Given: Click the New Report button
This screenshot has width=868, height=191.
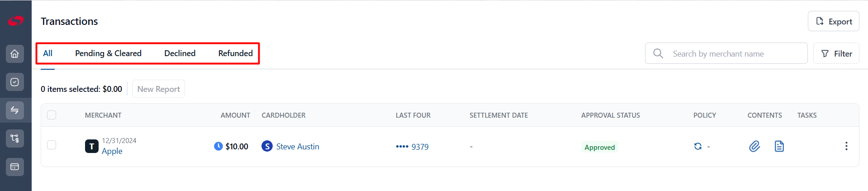Looking at the screenshot, I should pyautogui.click(x=158, y=89).
